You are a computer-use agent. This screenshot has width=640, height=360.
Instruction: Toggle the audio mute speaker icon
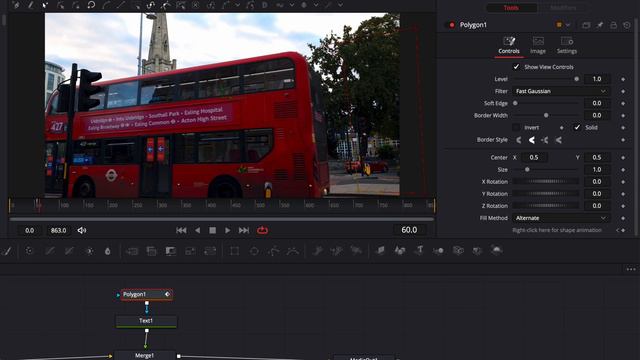[82, 230]
